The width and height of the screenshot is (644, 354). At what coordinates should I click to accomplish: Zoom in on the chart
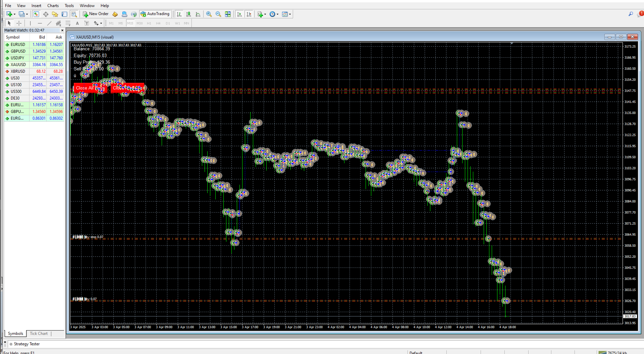[x=209, y=14]
